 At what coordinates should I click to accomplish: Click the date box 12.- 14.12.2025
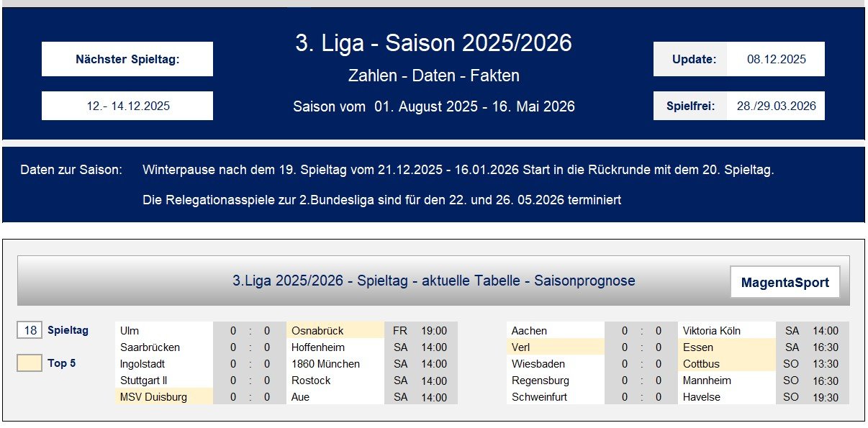pos(127,105)
